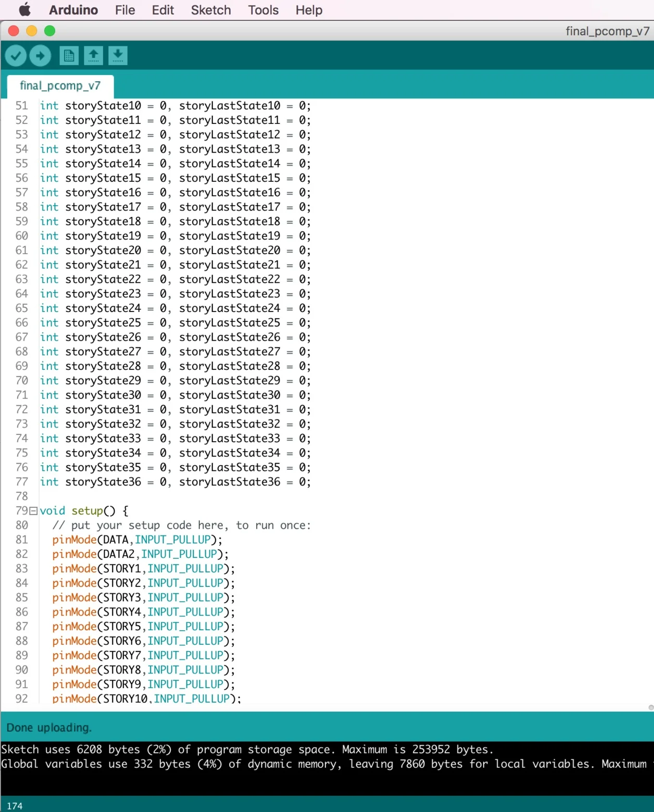Image resolution: width=654 pixels, height=812 pixels.
Task: Click on storyLastState30 in line 71
Action: [x=230, y=395]
